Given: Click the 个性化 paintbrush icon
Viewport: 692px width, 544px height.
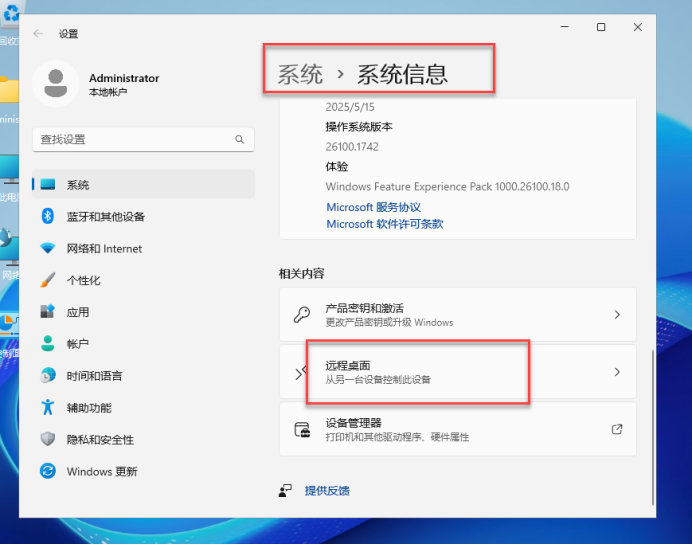Looking at the screenshot, I should coord(47,281).
